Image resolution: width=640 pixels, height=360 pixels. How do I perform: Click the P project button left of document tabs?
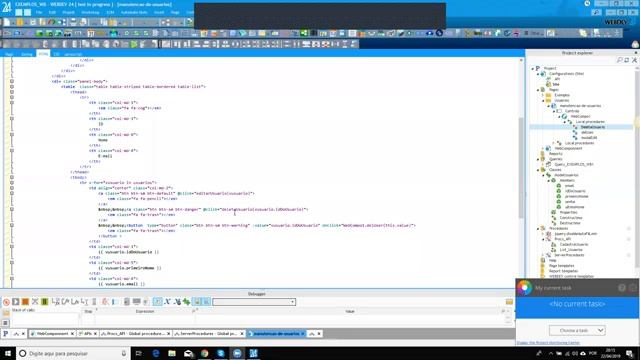pyautogui.click(x=5, y=333)
